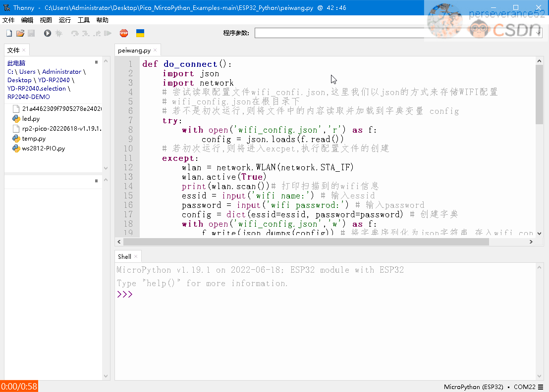Click the Python icon beside ws2812-PIO.py
Viewport: 549px width, 392px height.
(16, 148)
